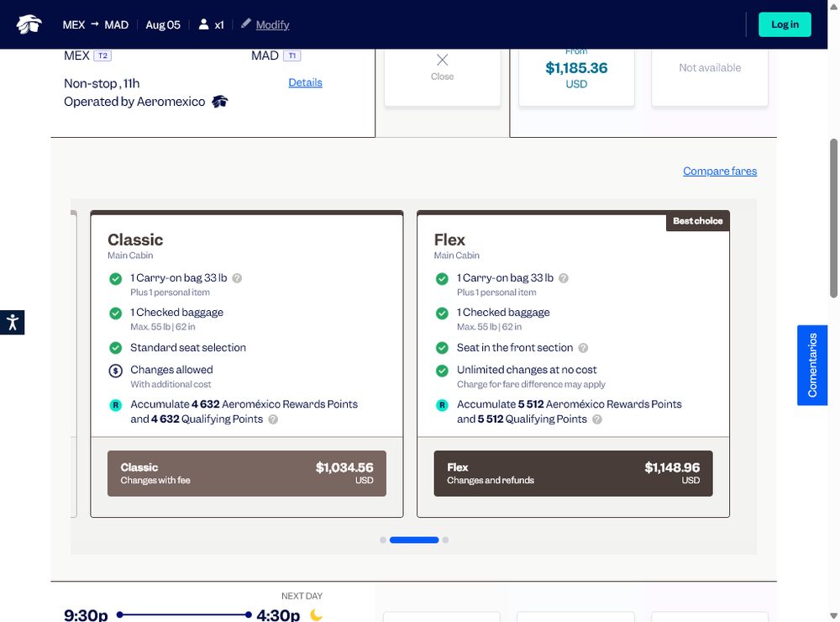Image resolution: width=840 pixels, height=622 pixels.
Task: Click the MEX → MAD route text in header
Action: [96, 24]
